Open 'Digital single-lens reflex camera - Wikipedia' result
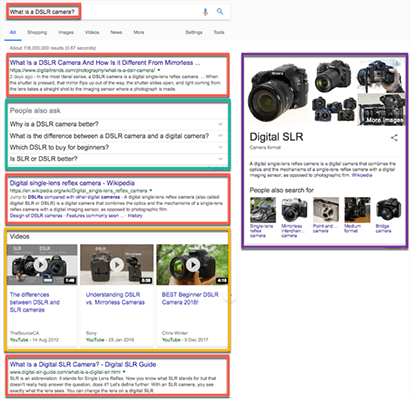Image resolution: width=410 pixels, height=400 pixels. coord(72,183)
